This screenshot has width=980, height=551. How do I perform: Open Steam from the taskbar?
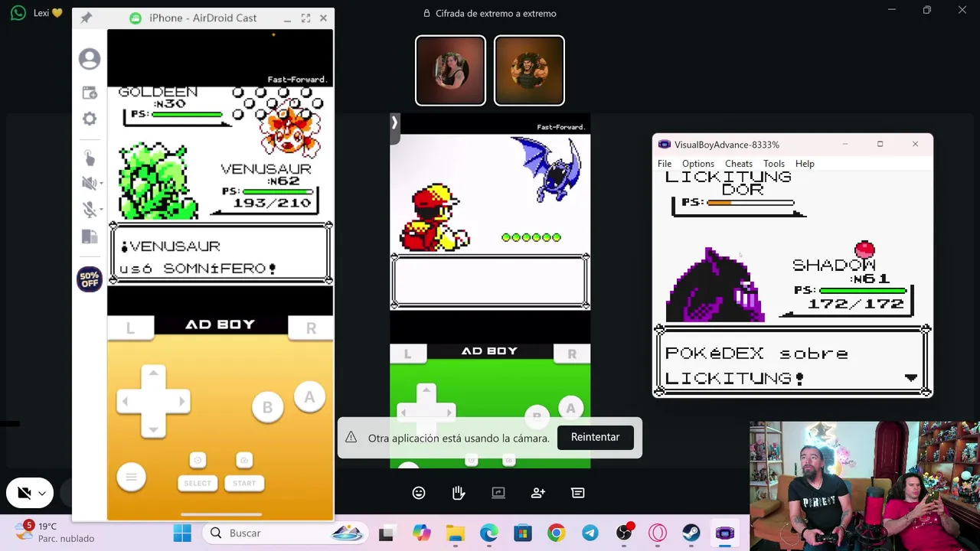point(691,533)
